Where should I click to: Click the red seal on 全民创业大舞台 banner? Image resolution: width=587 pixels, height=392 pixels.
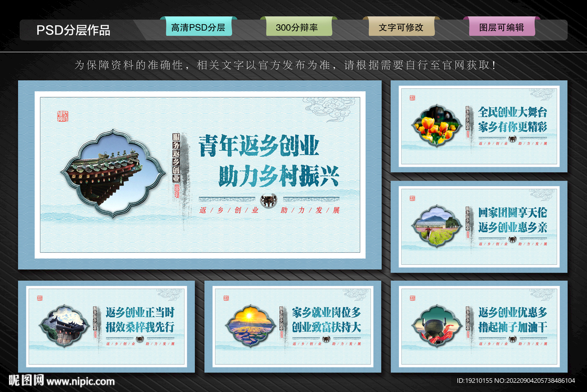(x=412, y=98)
